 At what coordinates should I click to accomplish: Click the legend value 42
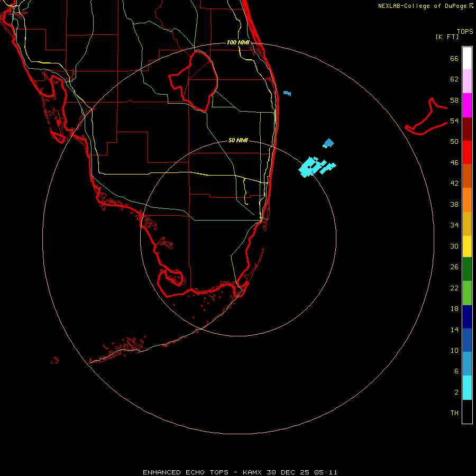[x=454, y=184]
